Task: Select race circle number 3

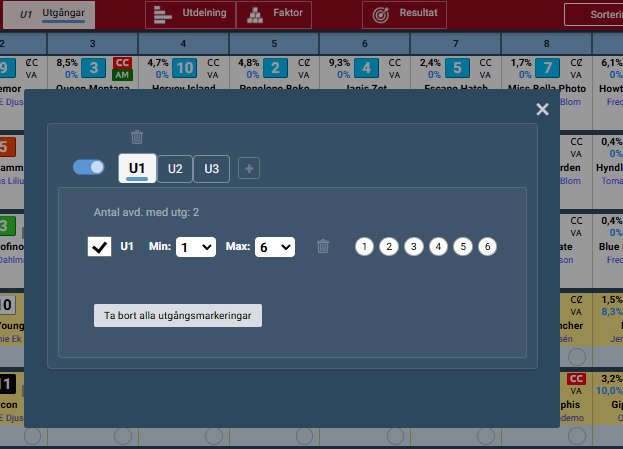Action: (414, 246)
